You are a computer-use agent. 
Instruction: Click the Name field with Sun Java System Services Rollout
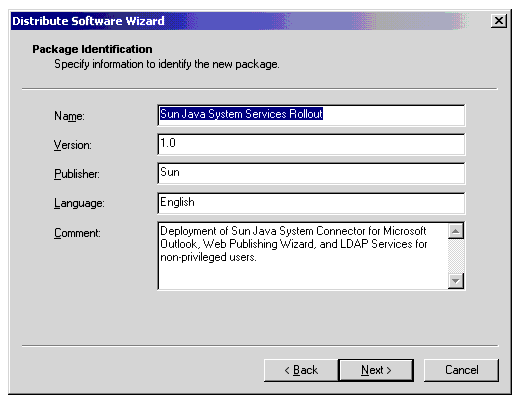click(311, 115)
